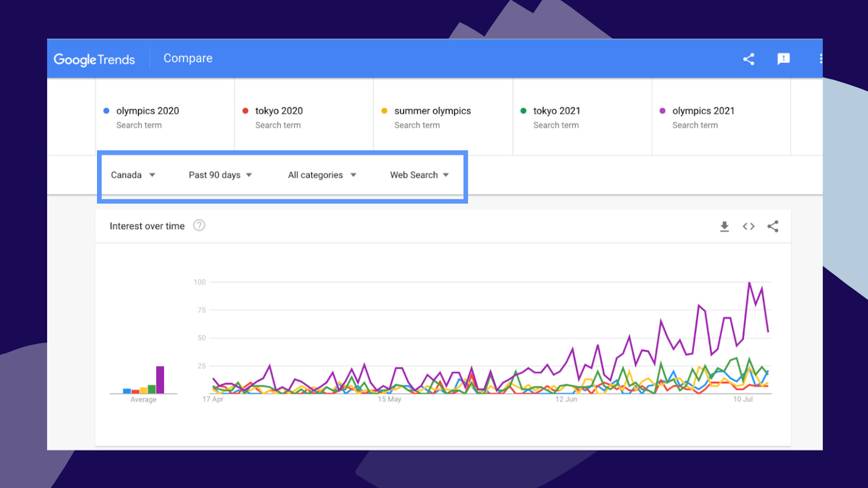
Task: Click blue dot next to olympics 2020
Action: point(106,111)
